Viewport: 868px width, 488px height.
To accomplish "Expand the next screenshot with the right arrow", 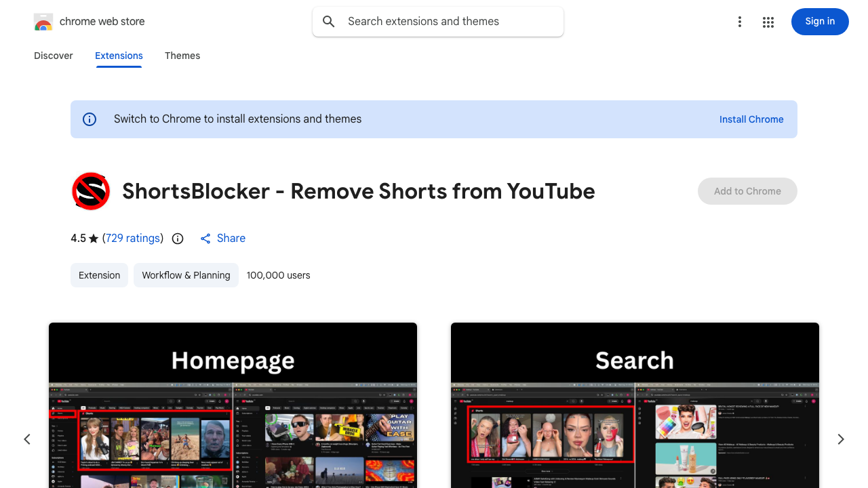I will click(x=841, y=439).
